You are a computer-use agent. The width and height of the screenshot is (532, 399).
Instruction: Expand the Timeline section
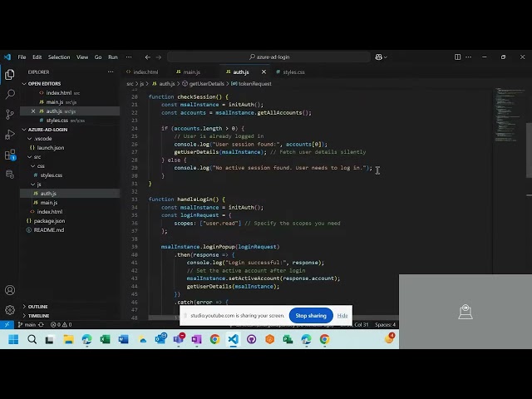24,316
